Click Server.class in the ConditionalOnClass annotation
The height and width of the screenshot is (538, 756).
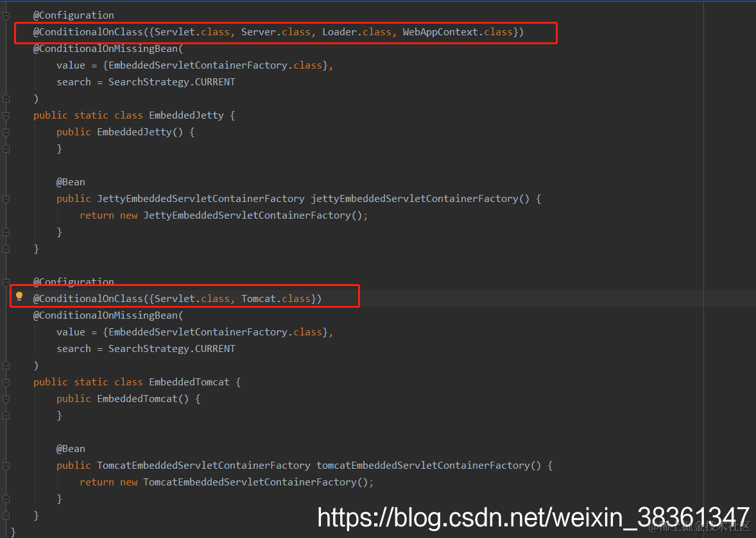[276, 32]
